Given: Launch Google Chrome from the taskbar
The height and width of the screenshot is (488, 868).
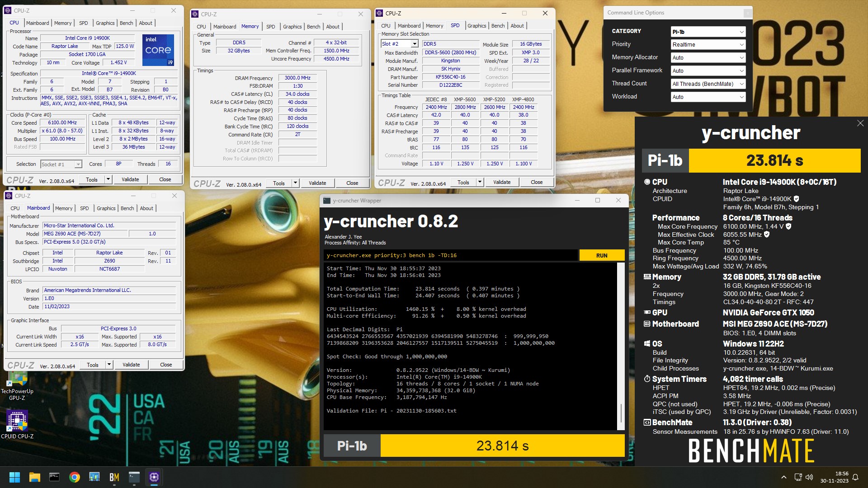Looking at the screenshot, I should point(74,477).
